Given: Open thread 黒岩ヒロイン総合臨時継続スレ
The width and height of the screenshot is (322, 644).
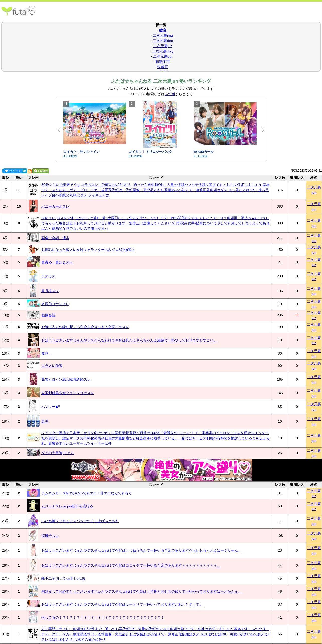Looking at the screenshot, I should tap(66, 379).
